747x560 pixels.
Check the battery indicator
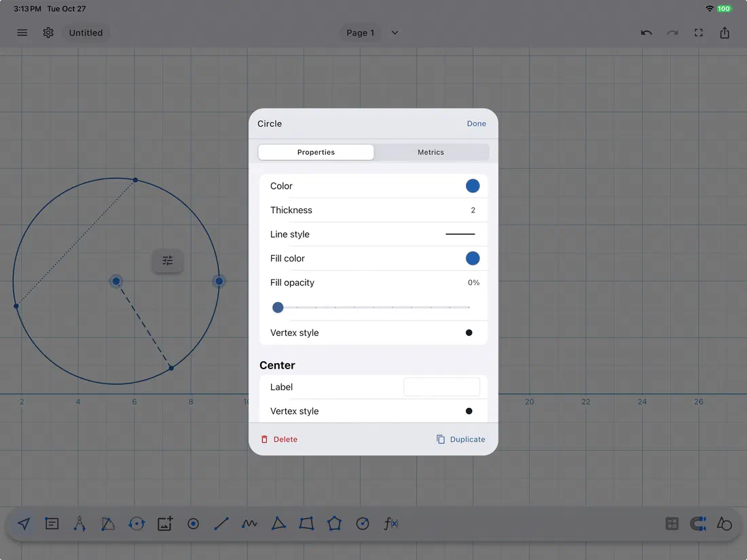724,9
